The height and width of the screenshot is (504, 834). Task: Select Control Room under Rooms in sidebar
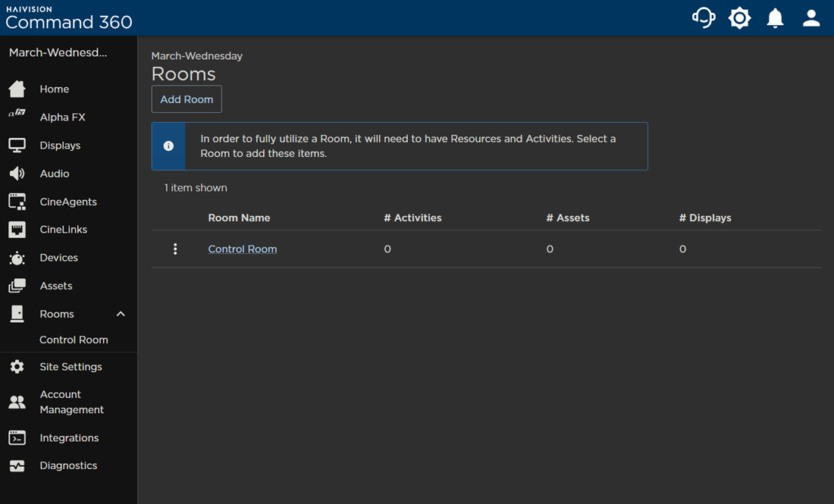(x=74, y=340)
